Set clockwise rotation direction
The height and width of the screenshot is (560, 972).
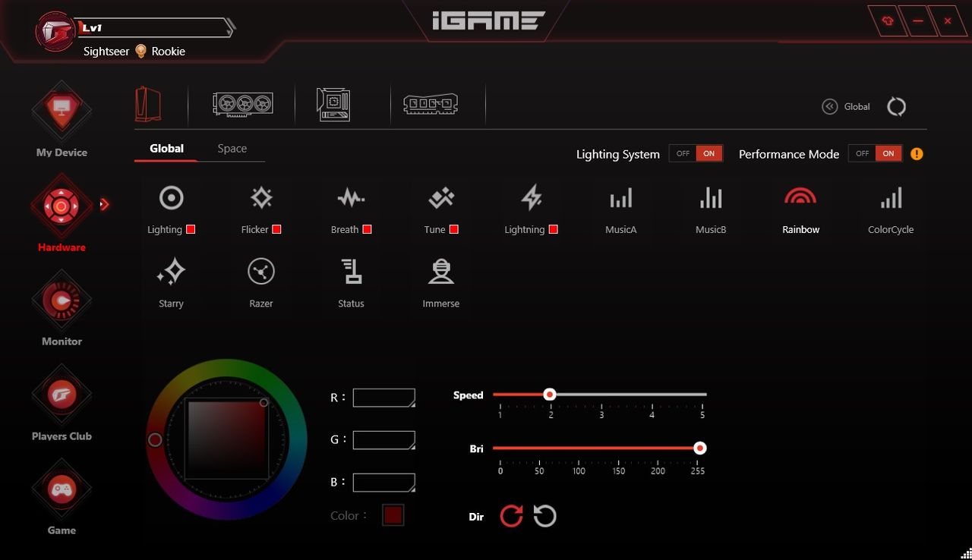[x=511, y=517]
